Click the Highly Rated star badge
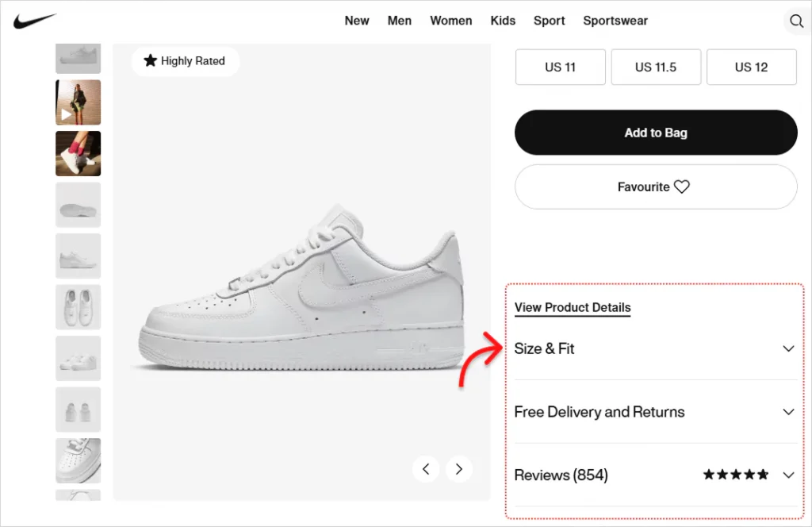The height and width of the screenshot is (527, 812). 185,61
